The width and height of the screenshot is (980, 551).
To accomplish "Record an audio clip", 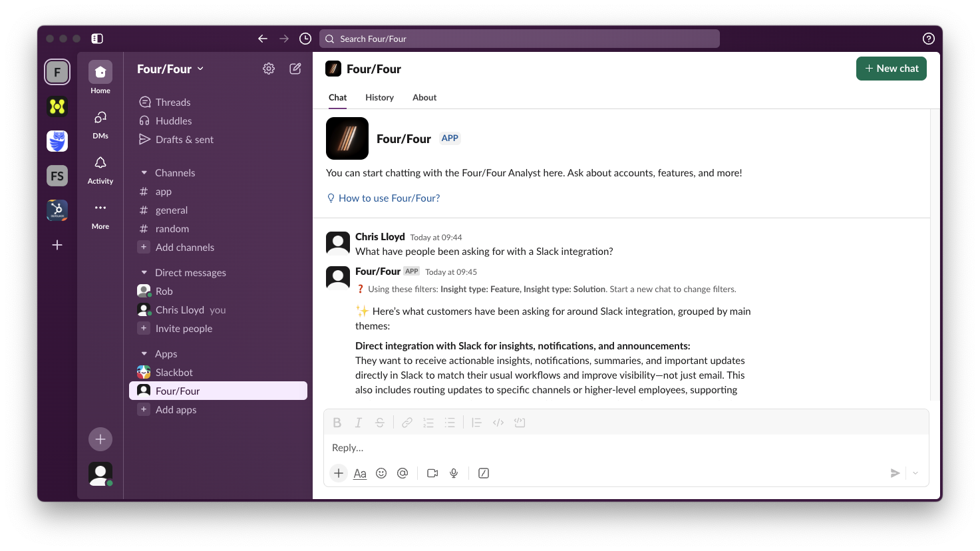I will (x=454, y=473).
